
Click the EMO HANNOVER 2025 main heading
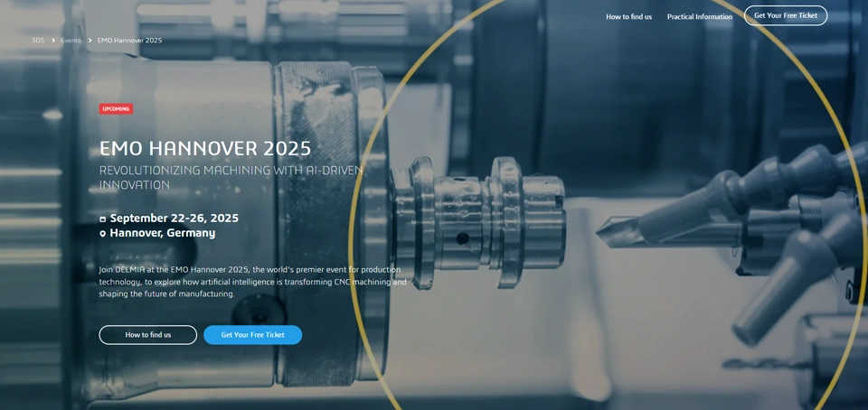click(205, 148)
